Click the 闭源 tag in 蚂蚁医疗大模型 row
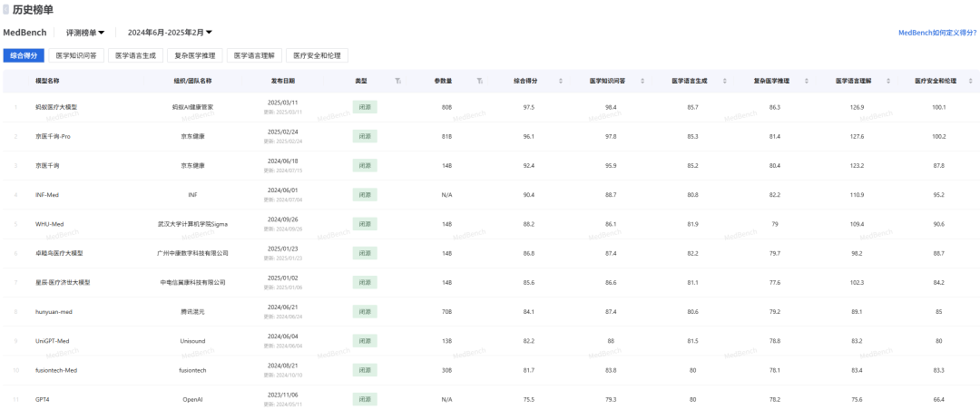980x410 pixels. (x=365, y=107)
